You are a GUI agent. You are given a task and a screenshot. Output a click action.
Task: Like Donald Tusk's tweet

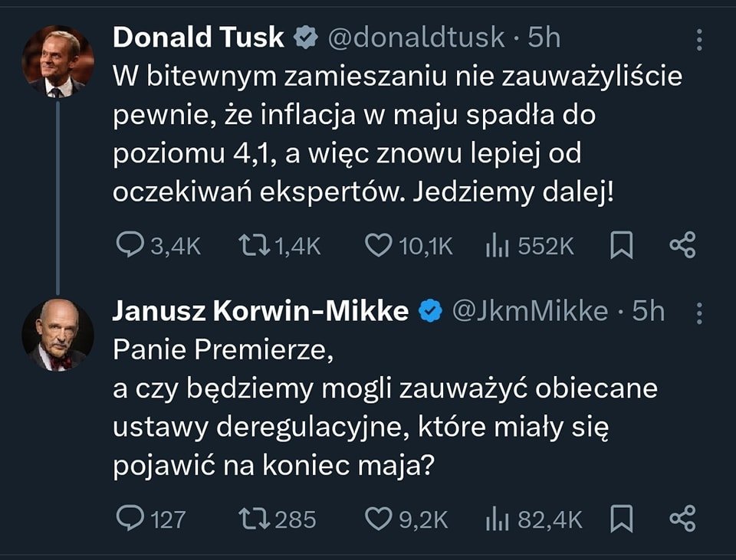click(x=376, y=245)
